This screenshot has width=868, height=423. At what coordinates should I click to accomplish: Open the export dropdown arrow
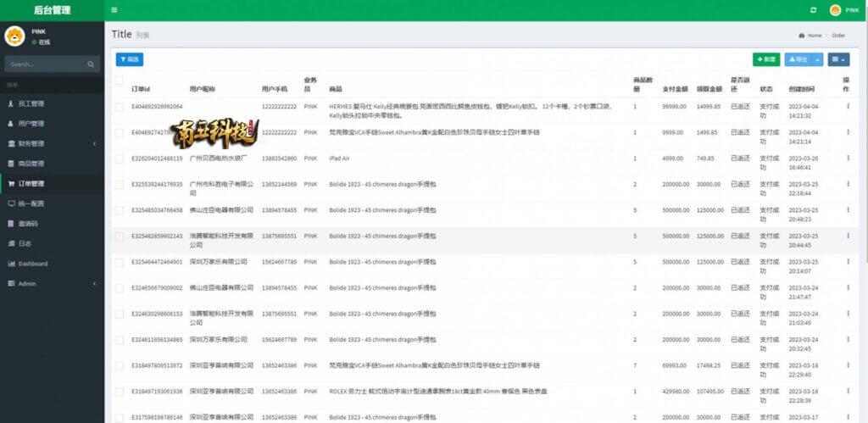[x=818, y=59]
